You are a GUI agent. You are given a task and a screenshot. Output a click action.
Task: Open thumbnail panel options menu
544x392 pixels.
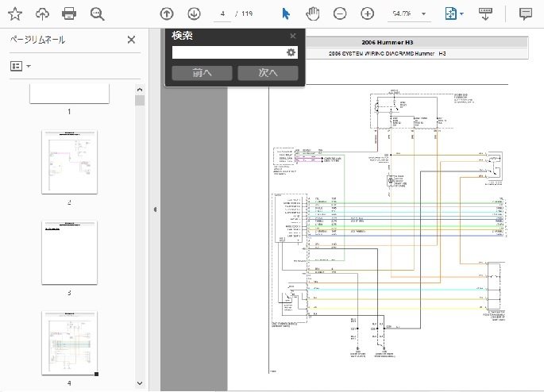[x=21, y=66]
